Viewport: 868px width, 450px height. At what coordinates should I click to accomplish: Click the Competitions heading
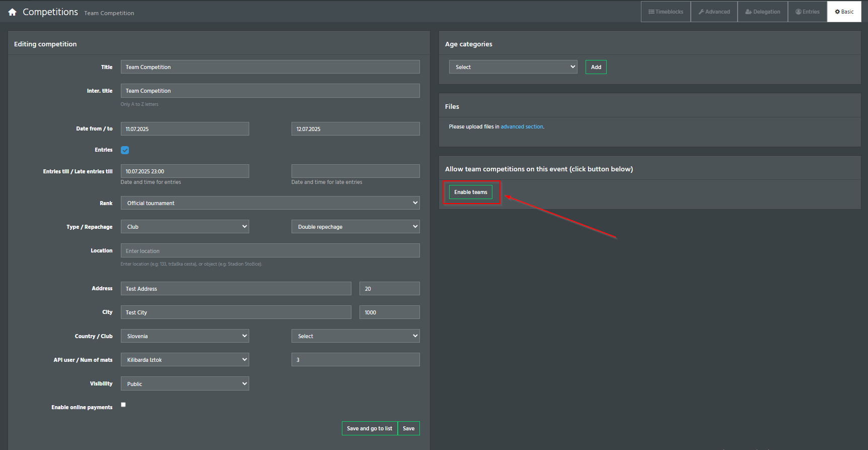[50, 12]
